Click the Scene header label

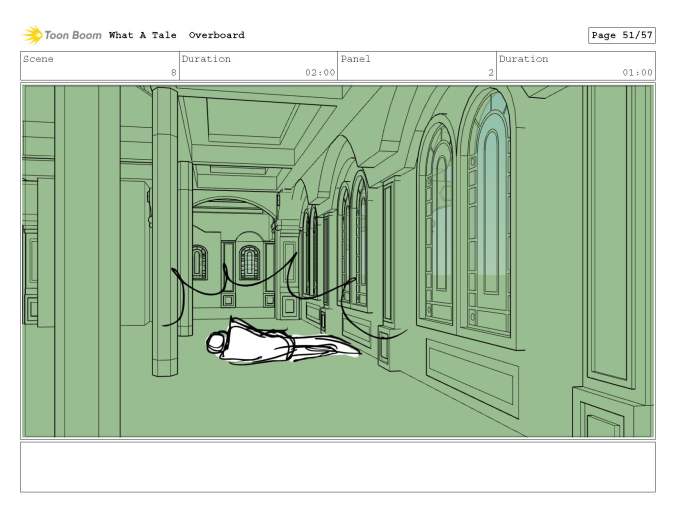39,59
